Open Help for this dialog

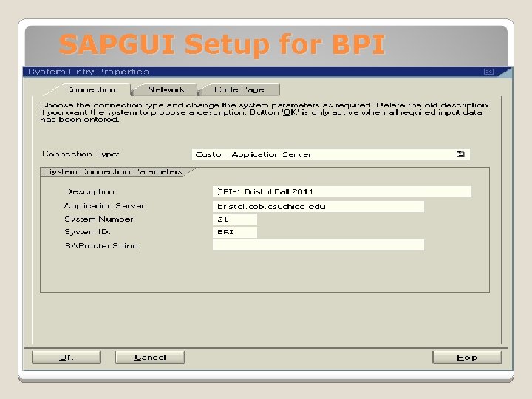tap(467, 357)
